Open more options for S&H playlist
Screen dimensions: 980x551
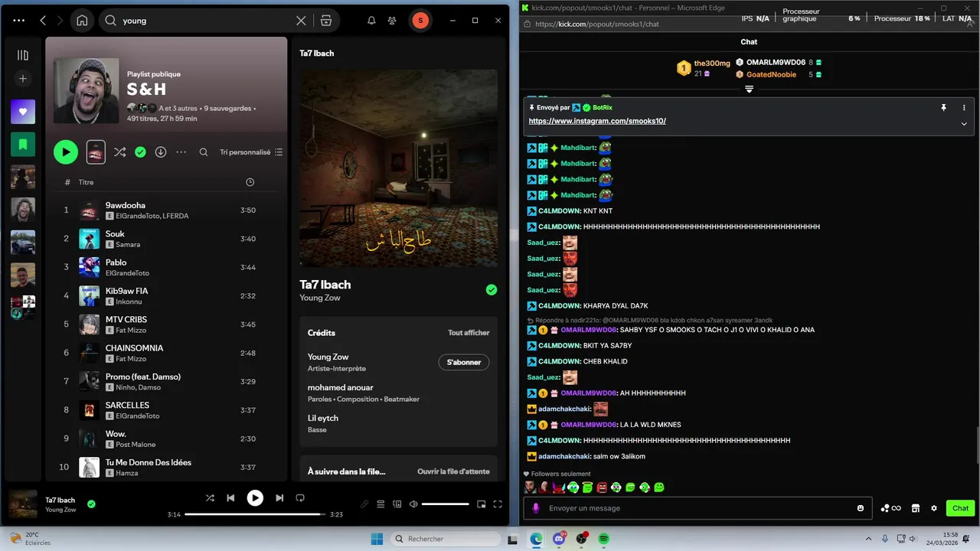tap(181, 152)
